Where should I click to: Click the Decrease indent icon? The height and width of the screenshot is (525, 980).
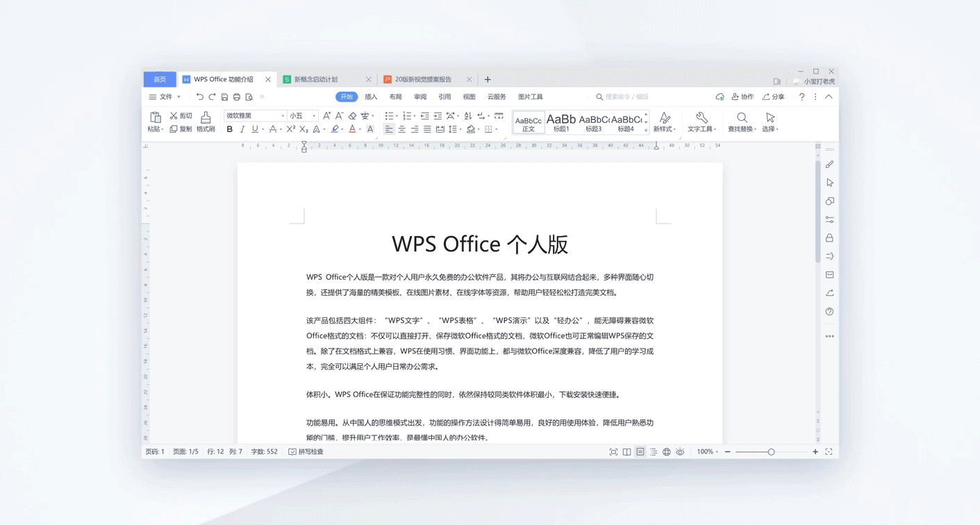(x=425, y=116)
